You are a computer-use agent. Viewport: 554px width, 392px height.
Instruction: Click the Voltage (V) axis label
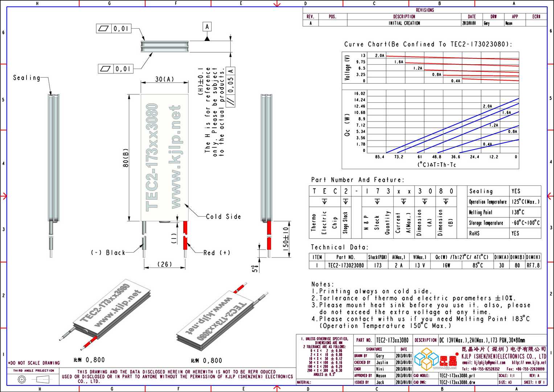point(348,68)
